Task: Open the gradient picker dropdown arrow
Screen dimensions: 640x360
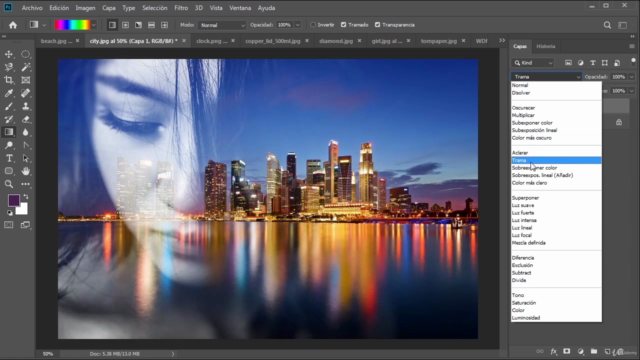Action: tap(94, 25)
